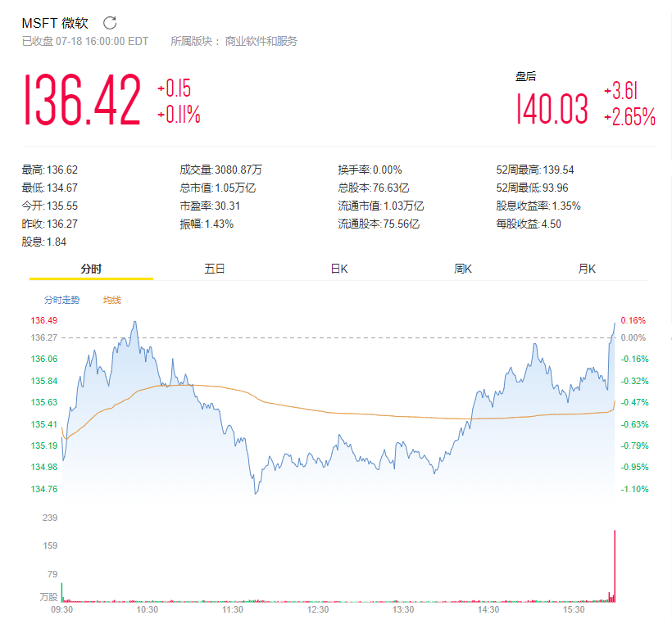Switch to the 月K tab
Image resolution: width=672 pixels, height=620 pixels.
coord(587,269)
